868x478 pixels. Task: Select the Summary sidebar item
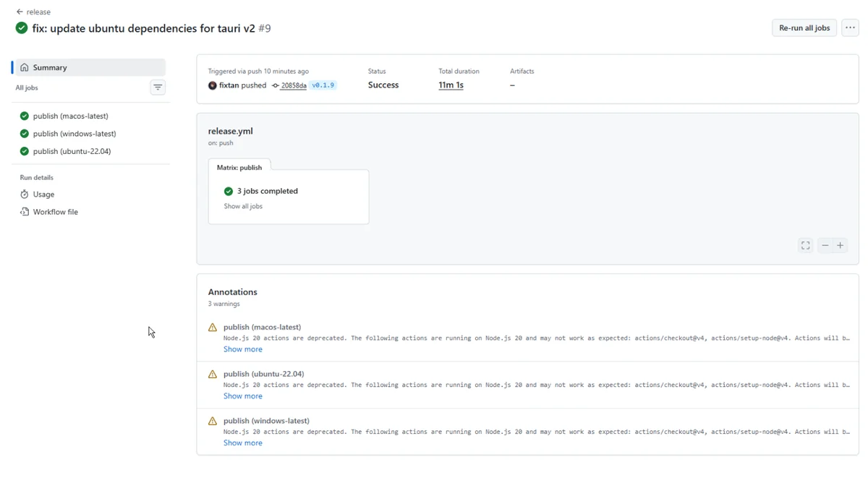pyautogui.click(x=49, y=67)
